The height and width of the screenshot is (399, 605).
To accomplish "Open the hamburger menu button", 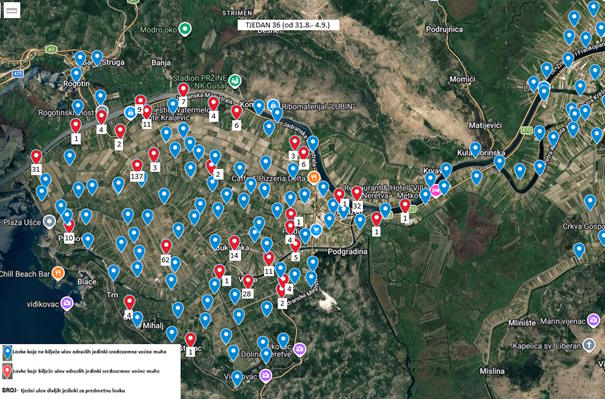I will (12, 10).
